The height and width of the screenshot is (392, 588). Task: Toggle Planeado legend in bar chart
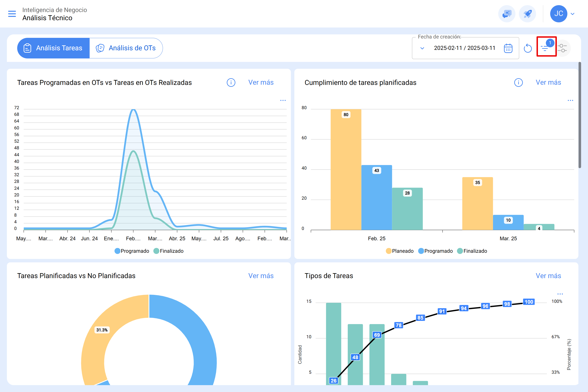[400, 251]
